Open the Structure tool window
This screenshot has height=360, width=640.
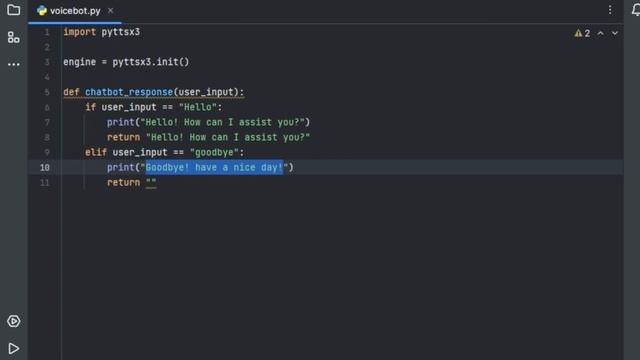tap(13, 37)
